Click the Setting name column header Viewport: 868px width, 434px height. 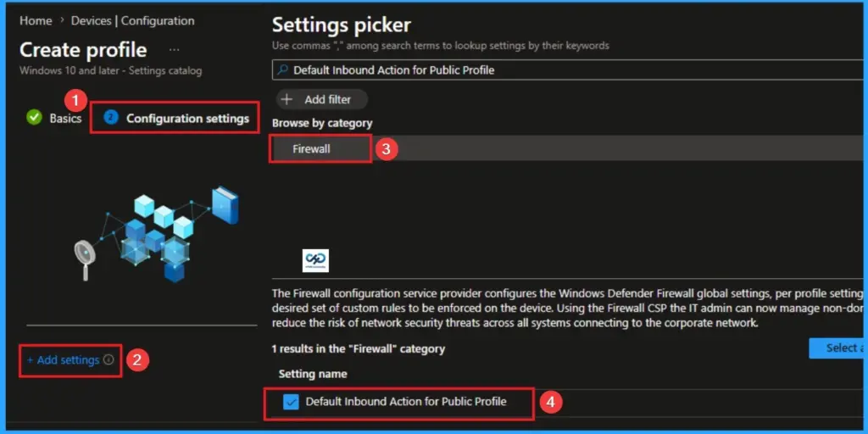tap(313, 374)
